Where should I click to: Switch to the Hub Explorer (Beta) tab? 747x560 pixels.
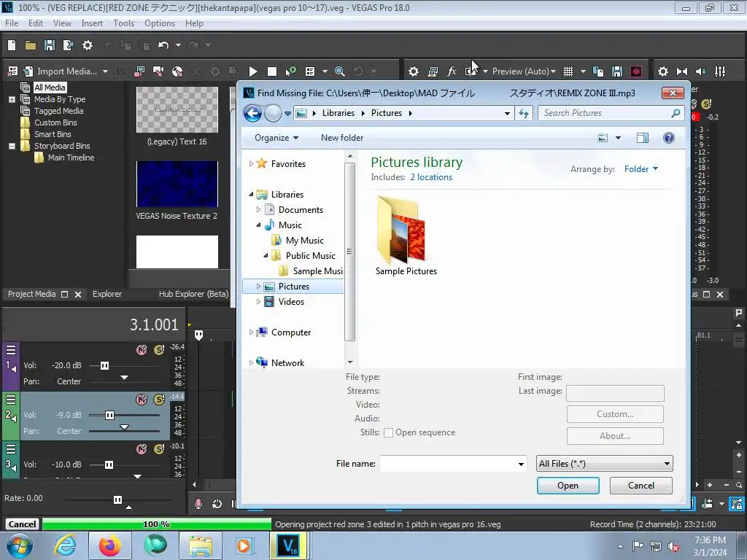pos(193,295)
